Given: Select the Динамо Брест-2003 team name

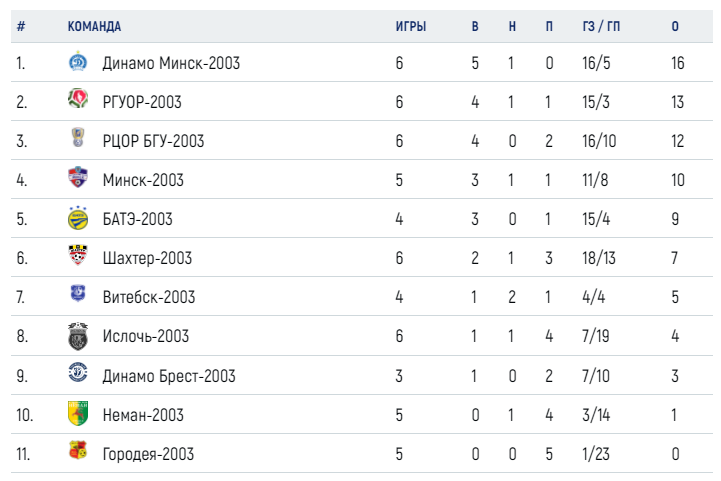Looking at the screenshot, I should [169, 376].
